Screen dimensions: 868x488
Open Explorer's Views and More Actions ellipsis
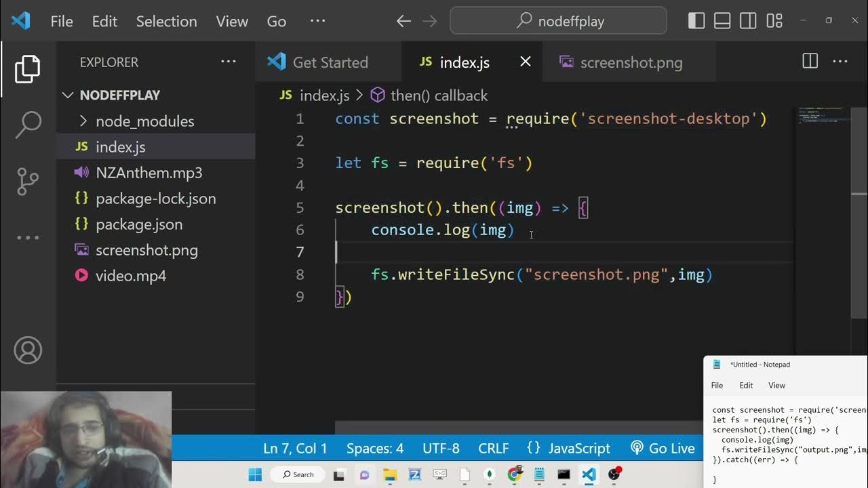tap(229, 62)
